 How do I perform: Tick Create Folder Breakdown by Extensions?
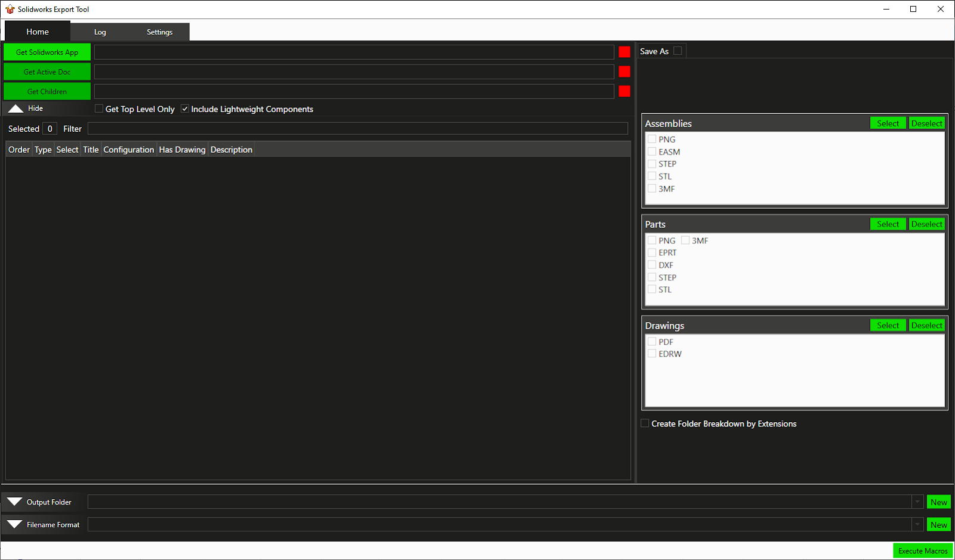tap(645, 423)
